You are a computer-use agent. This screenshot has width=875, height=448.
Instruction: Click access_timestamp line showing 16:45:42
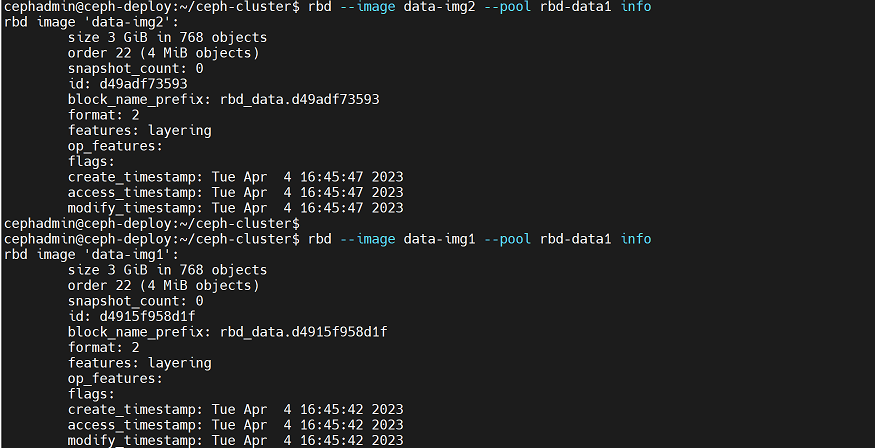coord(235,424)
